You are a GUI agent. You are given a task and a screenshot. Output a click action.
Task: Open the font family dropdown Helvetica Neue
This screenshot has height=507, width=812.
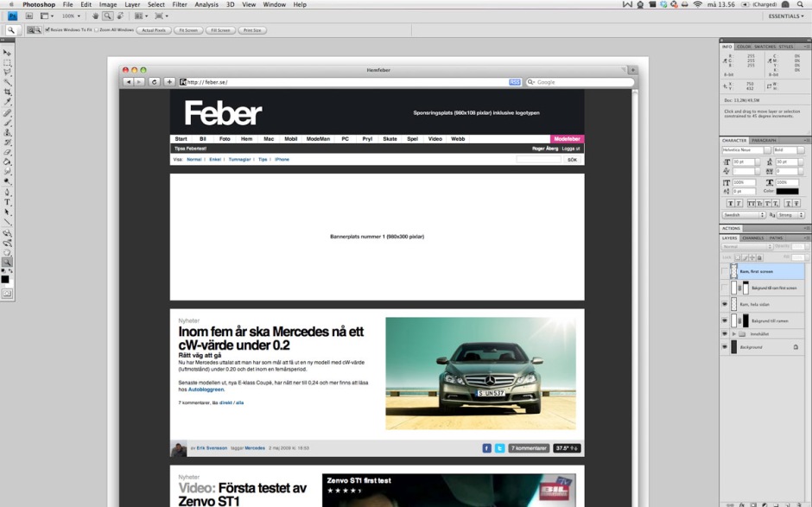coord(767,150)
